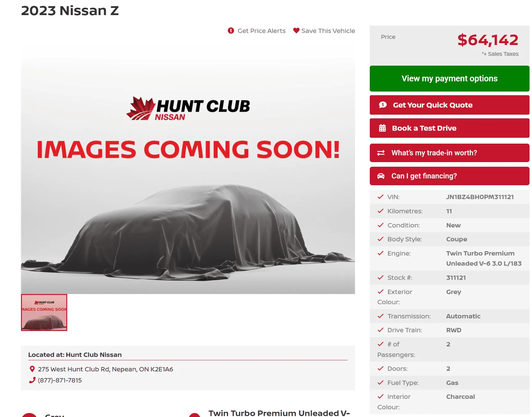Click the VIN value JN1BZ4BH0PM311121
This screenshot has width=532, height=417.
pos(480,197)
